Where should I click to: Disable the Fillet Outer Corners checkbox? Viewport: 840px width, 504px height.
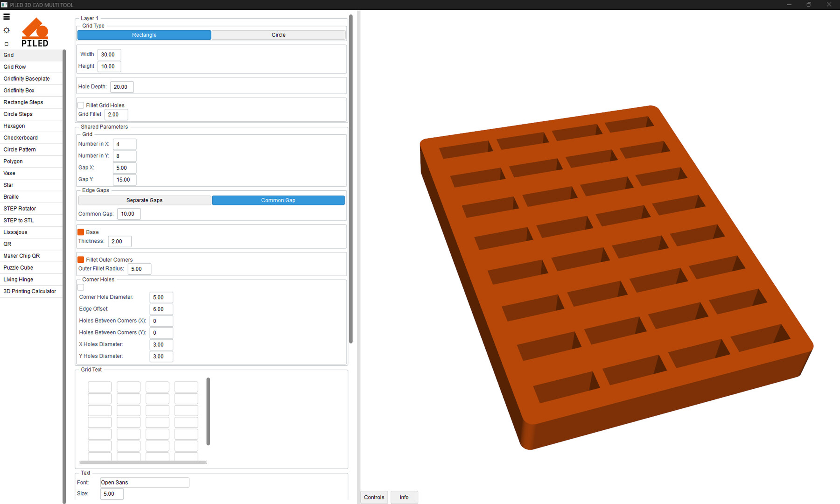pos(81,259)
